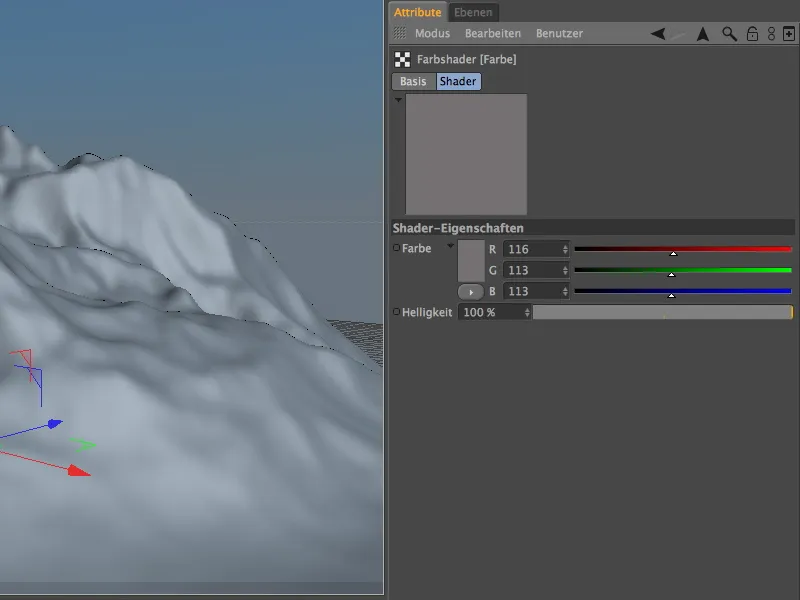Open the attribute search magnifier

tap(729, 34)
